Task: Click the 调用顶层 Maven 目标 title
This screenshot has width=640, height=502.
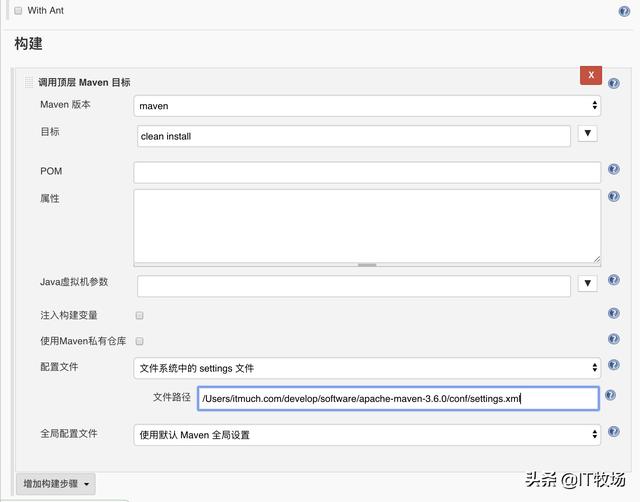Action: tap(84, 82)
